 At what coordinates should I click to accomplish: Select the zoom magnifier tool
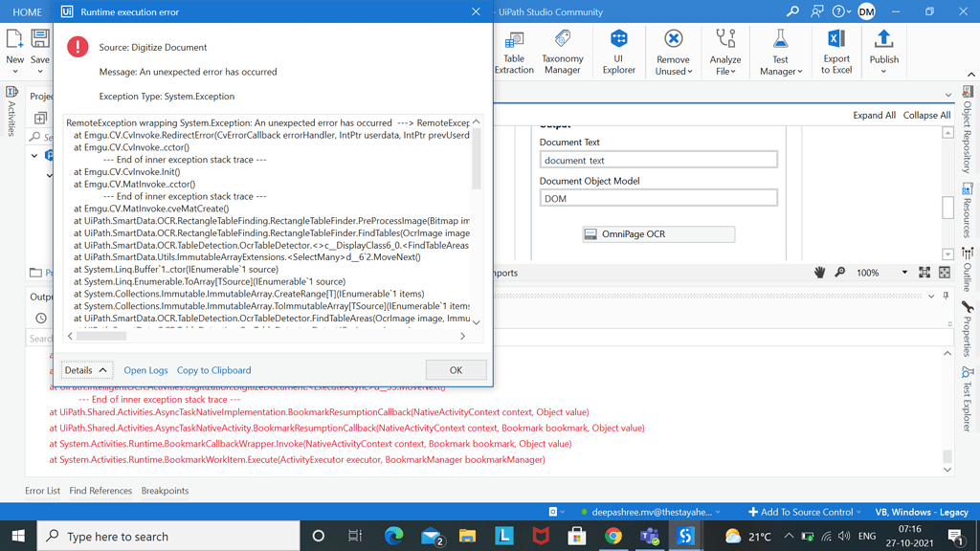coord(840,272)
